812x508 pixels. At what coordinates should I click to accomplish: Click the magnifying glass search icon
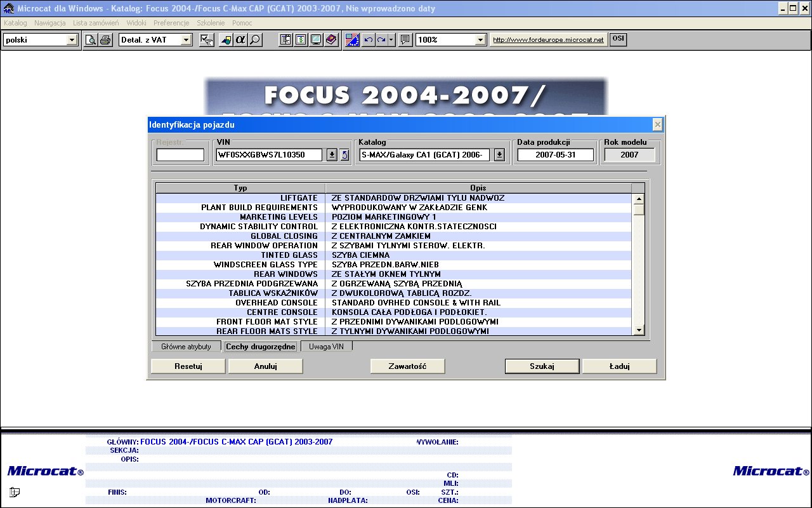tap(255, 39)
